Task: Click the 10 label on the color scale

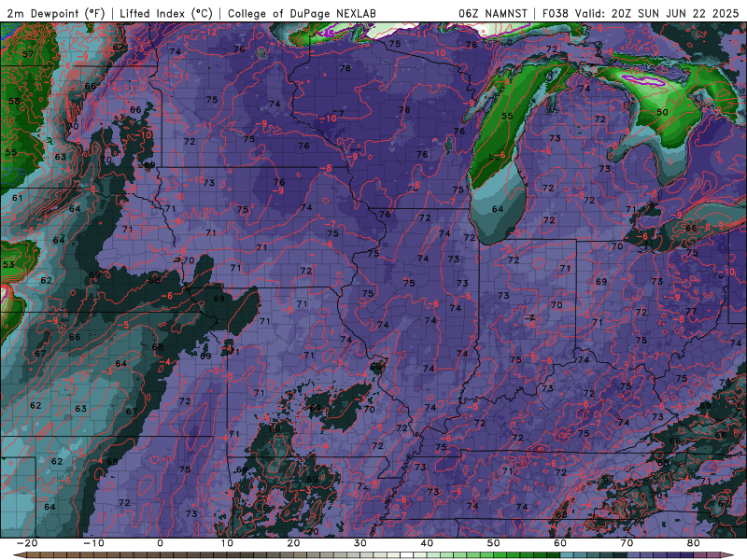Action: click(227, 543)
